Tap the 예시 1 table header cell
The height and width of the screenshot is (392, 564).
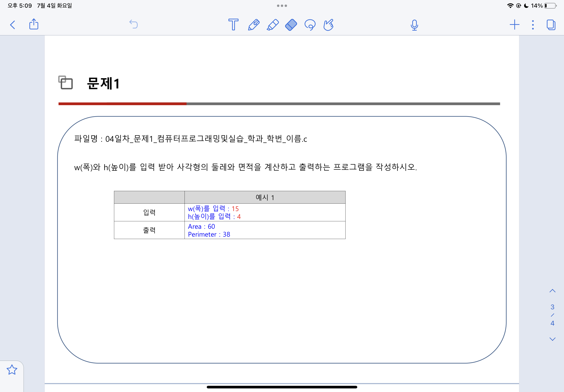coord(265,197)
